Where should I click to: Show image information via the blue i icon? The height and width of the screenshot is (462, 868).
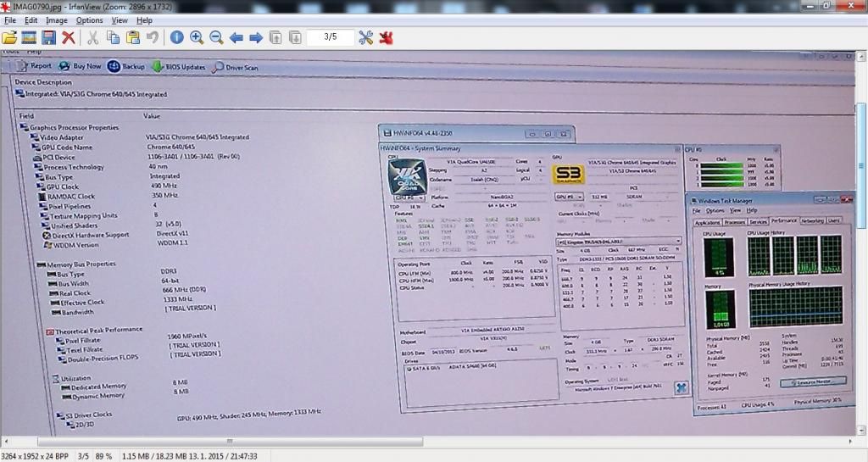pyautogui.click(x=176, y=37)
